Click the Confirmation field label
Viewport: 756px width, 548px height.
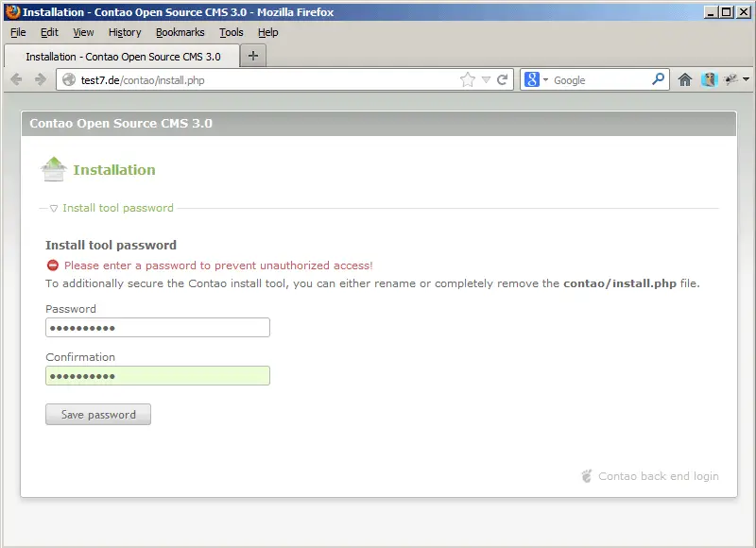coord(80,357)
